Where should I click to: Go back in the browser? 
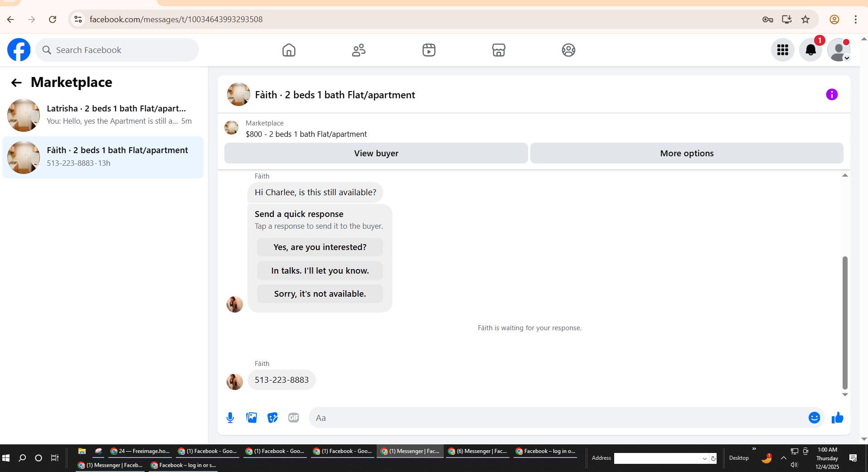pyautogui.click(x=10, y=19)
